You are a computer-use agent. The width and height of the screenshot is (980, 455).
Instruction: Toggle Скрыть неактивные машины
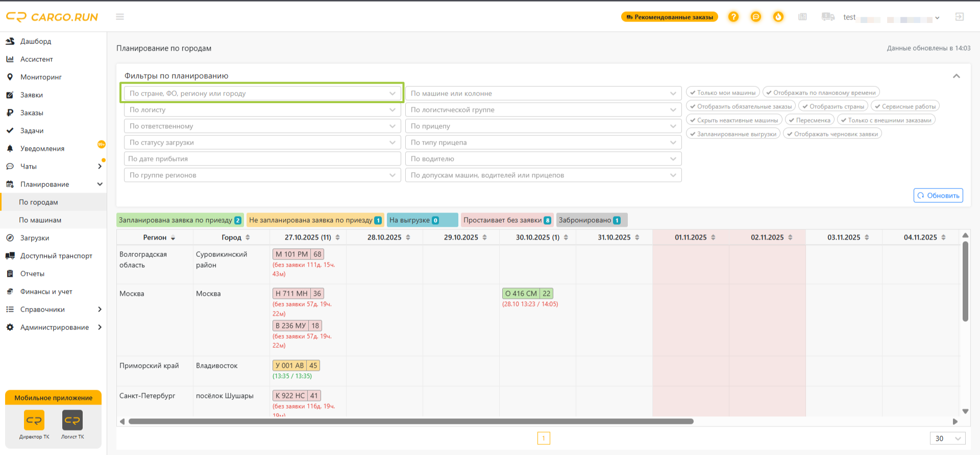[x=734, y=120]
